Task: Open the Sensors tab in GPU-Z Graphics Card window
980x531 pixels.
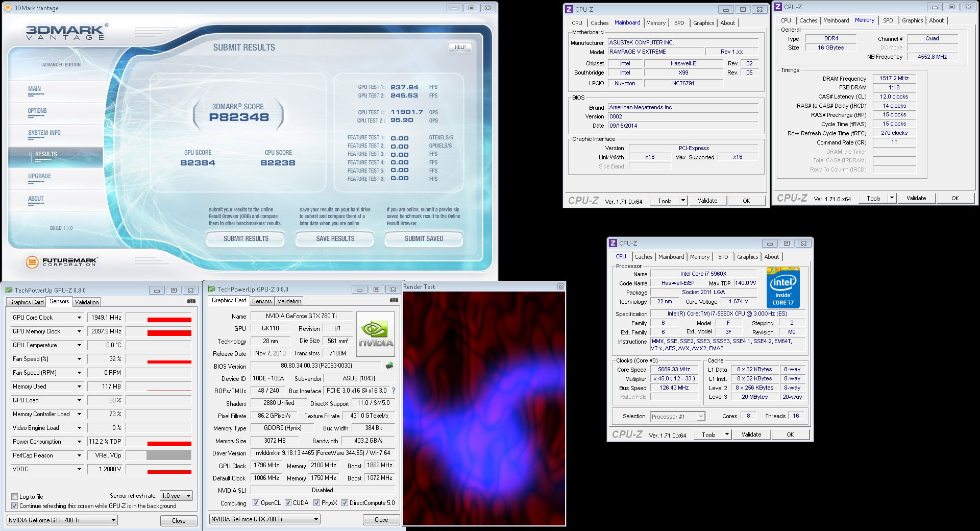Action: pyautogui.click(x=262, y=301)
